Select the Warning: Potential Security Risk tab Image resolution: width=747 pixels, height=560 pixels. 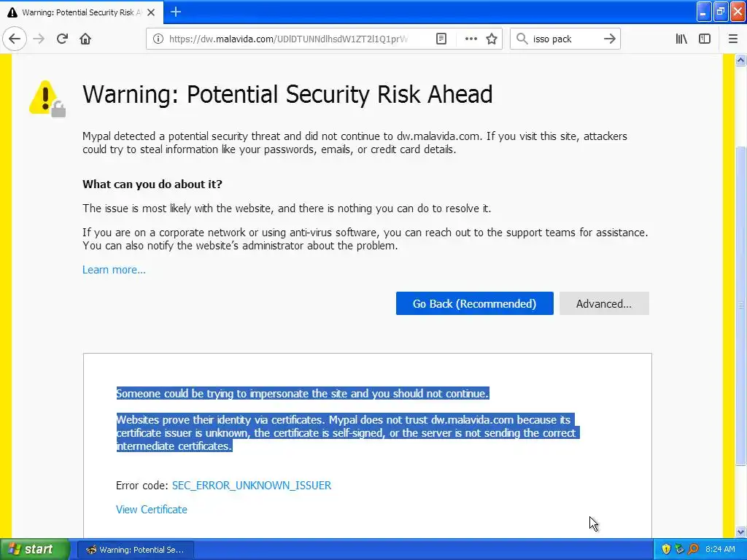[x=77, y=12]
